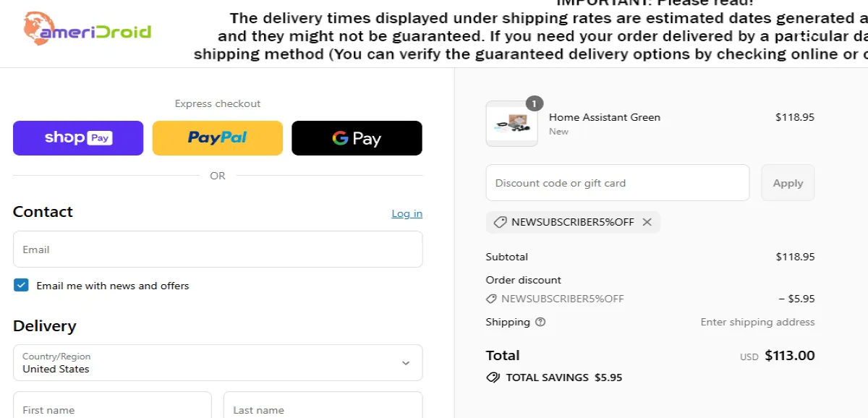Click the Home Assistant Green product thumbnail
The image size is (868, 418).
[x=511, y=122]
